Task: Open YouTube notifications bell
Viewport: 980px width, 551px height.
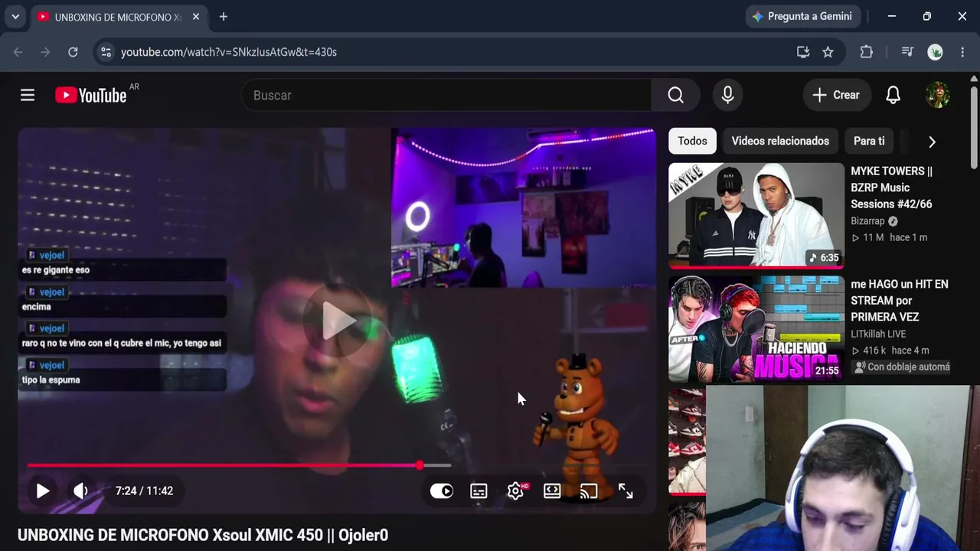Action: [x=893, y=95]
